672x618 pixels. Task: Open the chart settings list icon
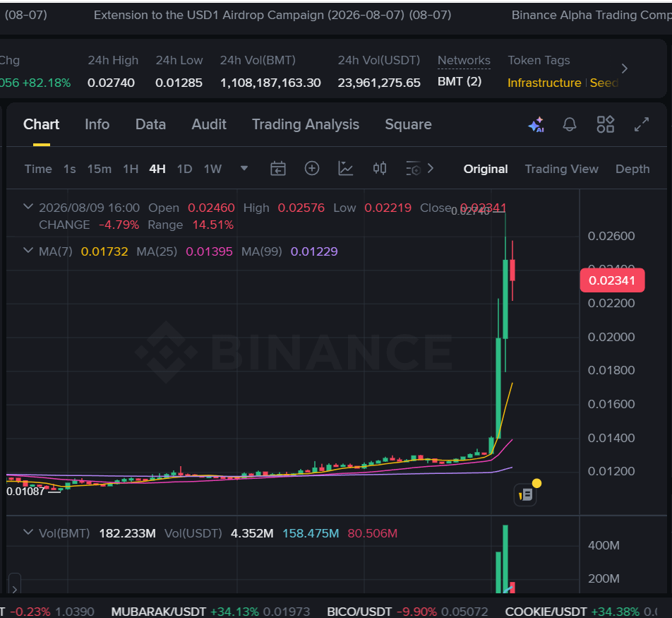(413, 169)
